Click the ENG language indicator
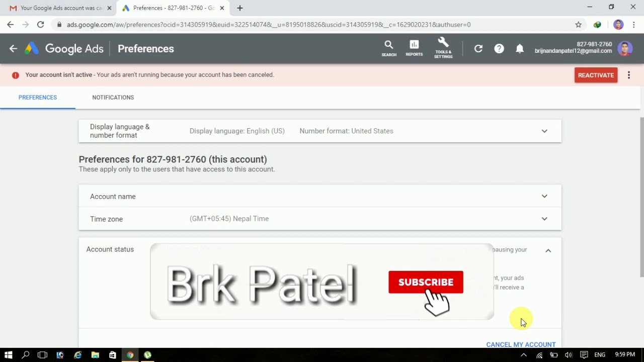 click(600, 355)
